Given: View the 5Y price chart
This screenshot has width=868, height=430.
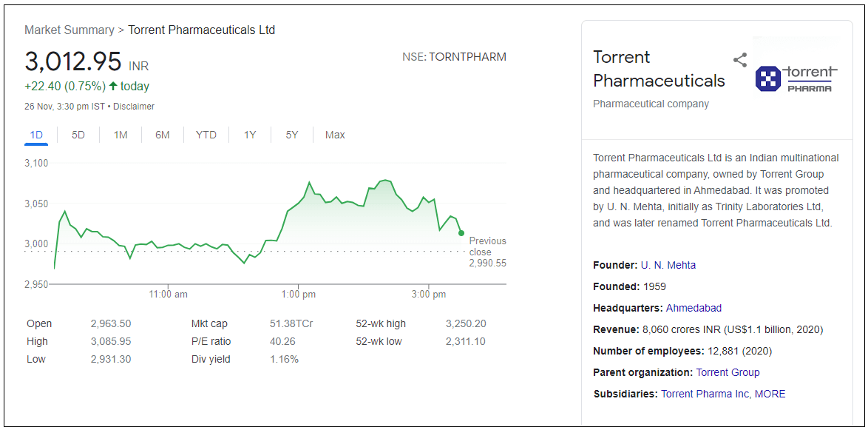Looking at the screenshot, I should (x=292, y=135).
